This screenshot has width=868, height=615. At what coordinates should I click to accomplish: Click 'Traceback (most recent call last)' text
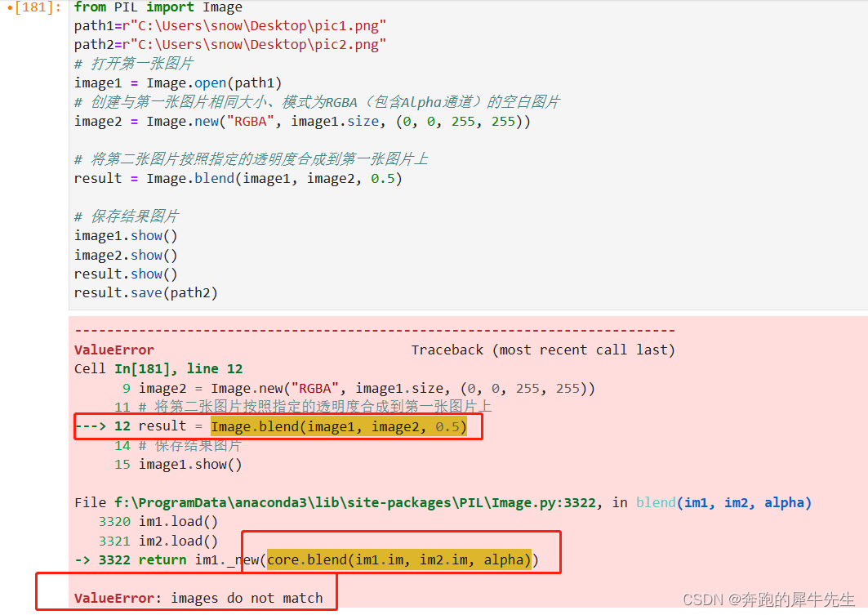(543, 350)
